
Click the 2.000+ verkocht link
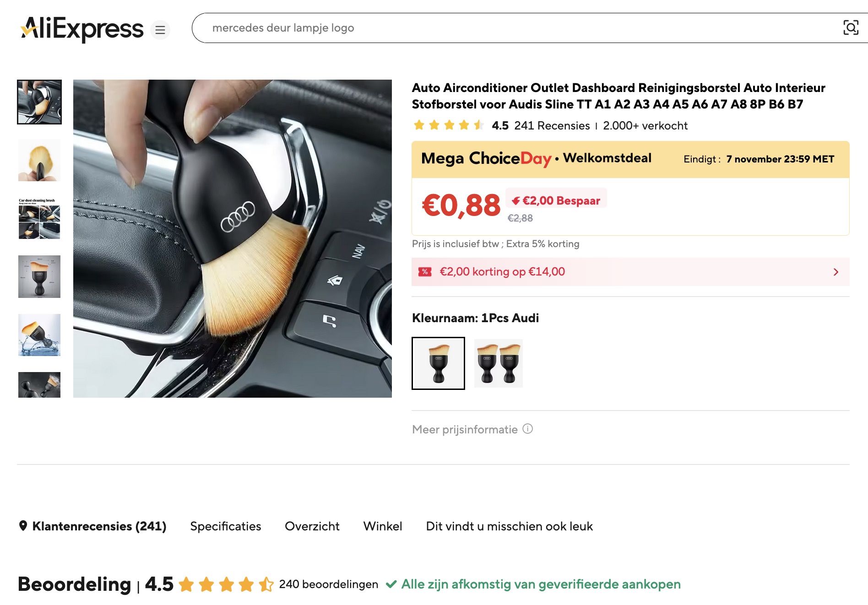point(645,125)
